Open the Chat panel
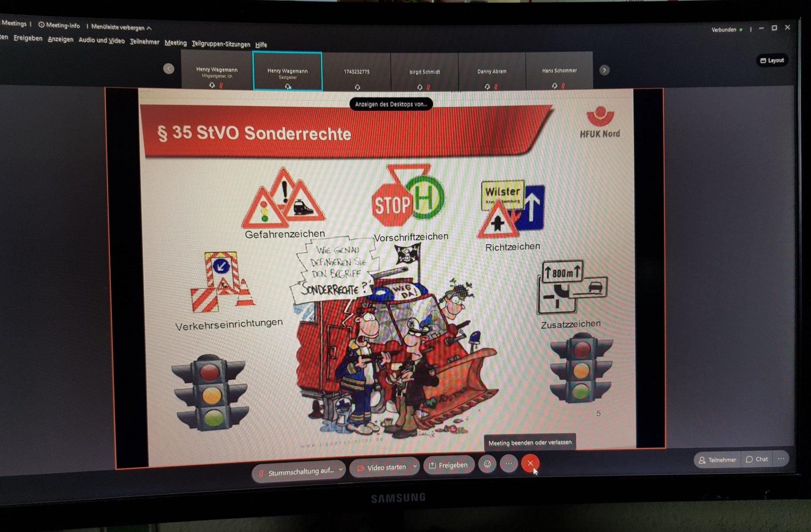 757,459
